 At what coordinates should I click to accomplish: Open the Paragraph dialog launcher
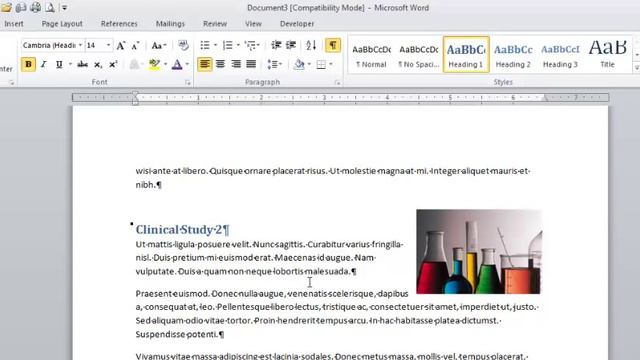point(338,82)
